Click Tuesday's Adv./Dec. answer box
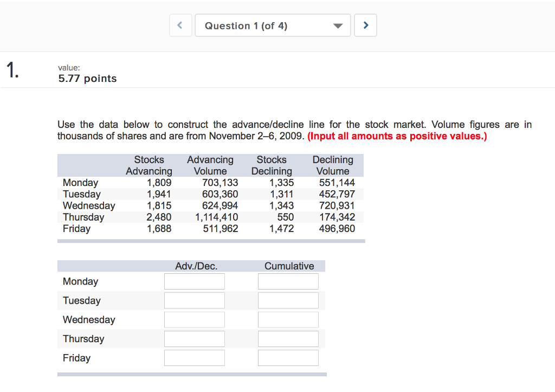 click(x=194, y=300)
